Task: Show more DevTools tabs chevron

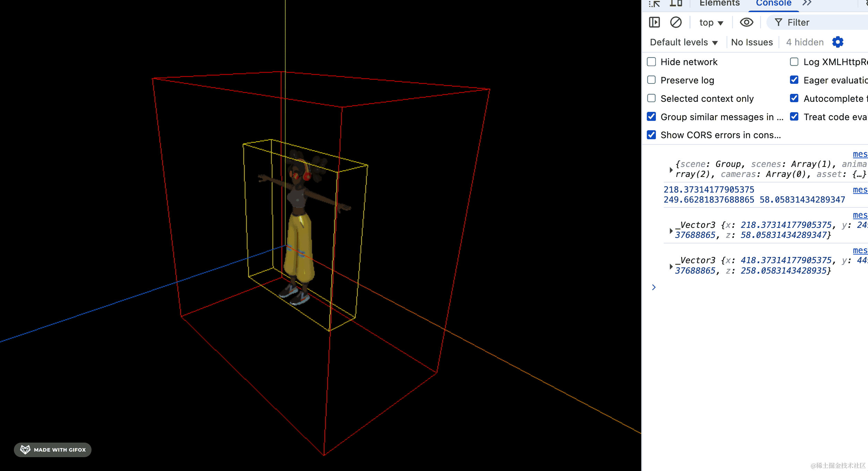Action: (807, 3)
